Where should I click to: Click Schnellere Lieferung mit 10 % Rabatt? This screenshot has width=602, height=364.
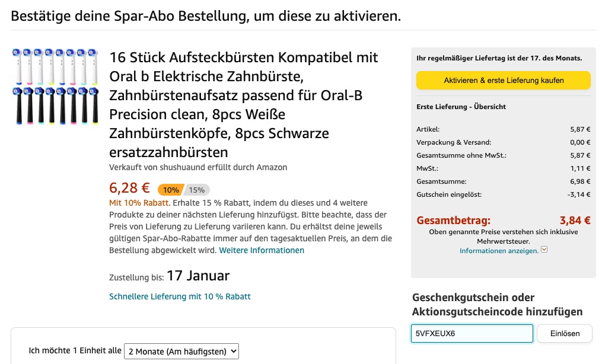(180, 296)
